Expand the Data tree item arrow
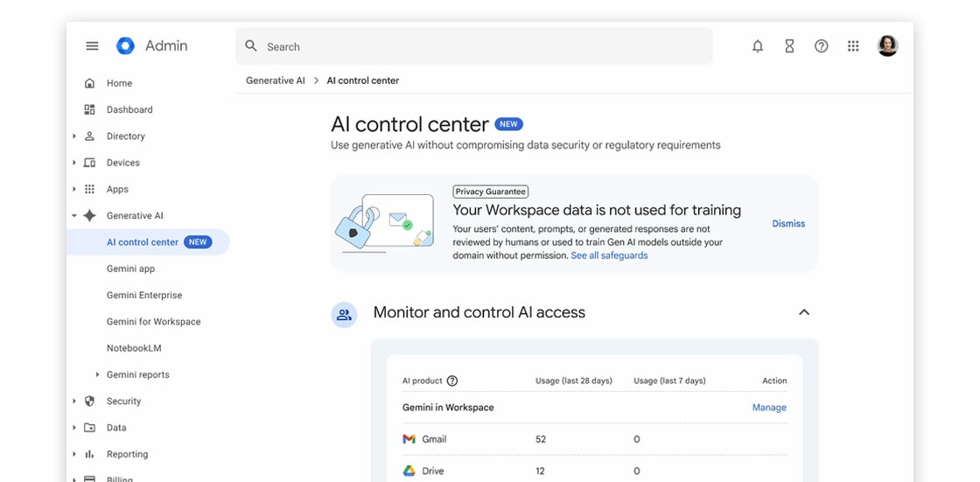980x482 pixels. 73,428
